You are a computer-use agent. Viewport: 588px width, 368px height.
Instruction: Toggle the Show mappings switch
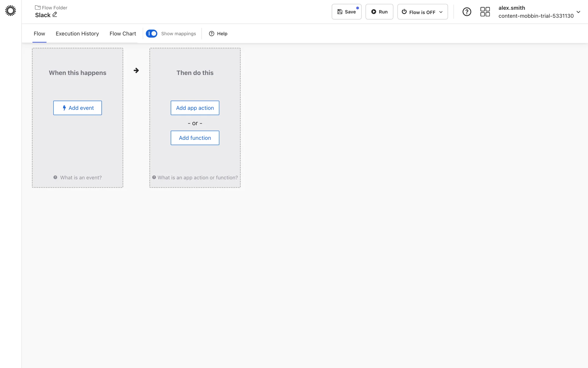tap(151, 33)
